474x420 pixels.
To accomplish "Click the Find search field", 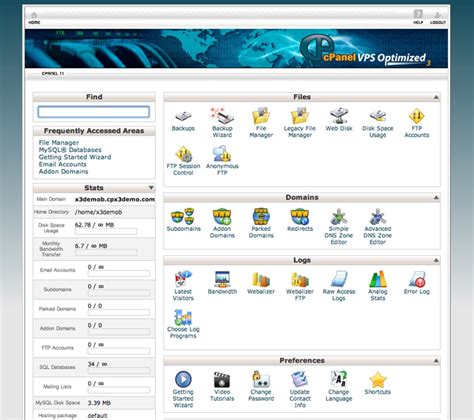I will (94, 112).
